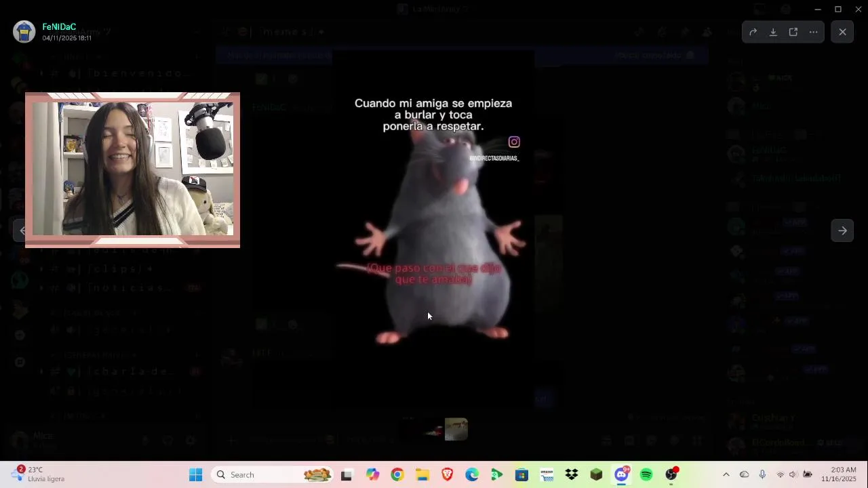Open Microsoft Edge from the taskbar
868x488 pixels.
coord(472,474)
